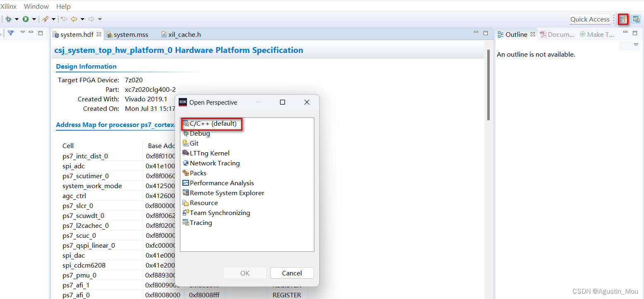644x299 pixels.
Task: Select the Resource perspective
Action: click(200, 203)
